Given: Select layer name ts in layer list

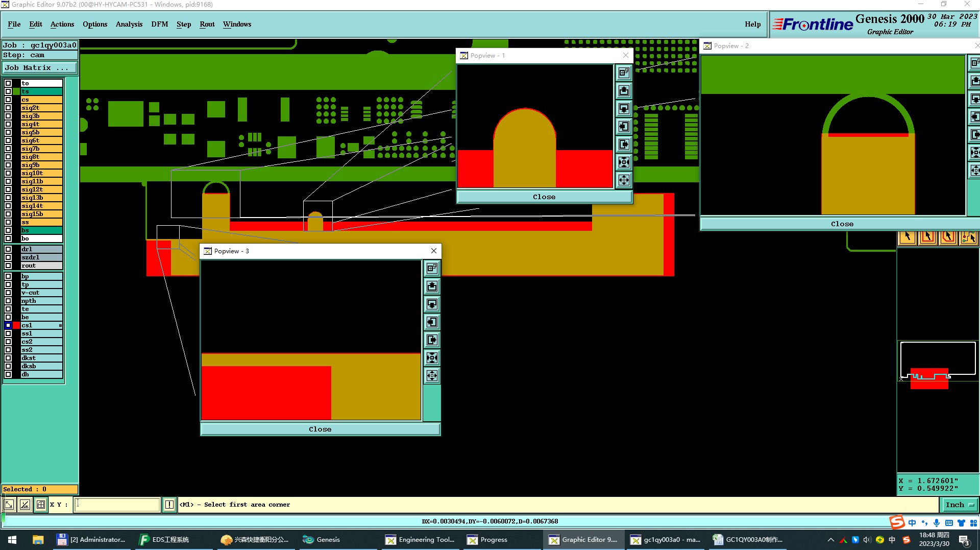Looking at the screenshot, I should tap(41, 91).
